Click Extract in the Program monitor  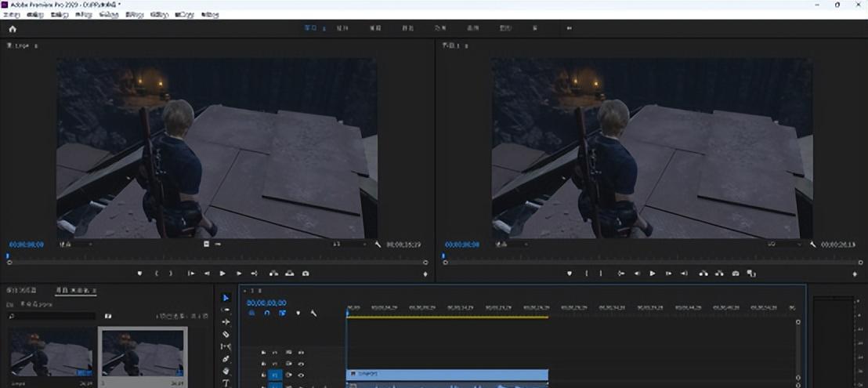pyautogui.click(x=719, y=274)
